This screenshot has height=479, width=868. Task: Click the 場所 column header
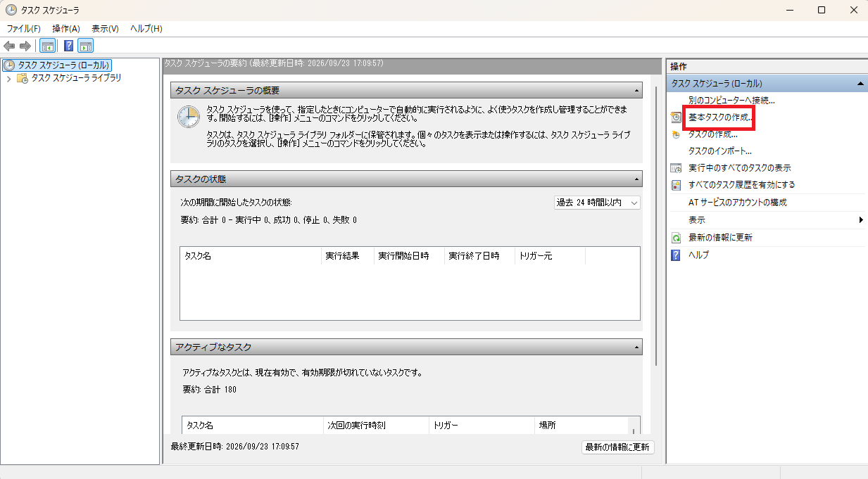click(581, 426)
